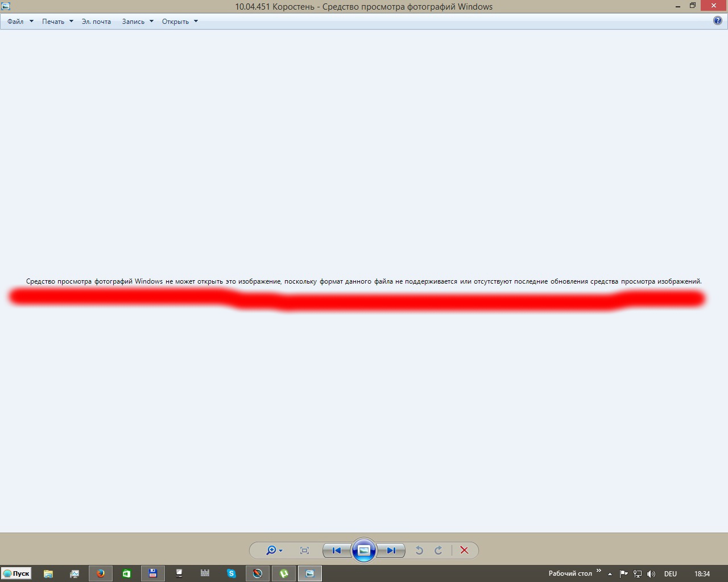Toggle the volume speaker tray icon
This screenshot has height=582, width=728.
point(651,574)
